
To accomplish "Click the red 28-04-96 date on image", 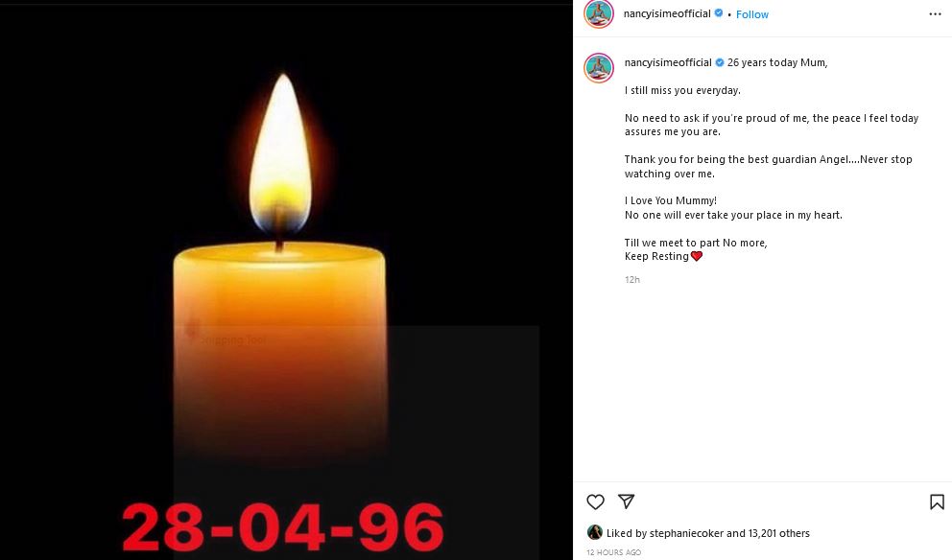I will click(x=282, y=526).
